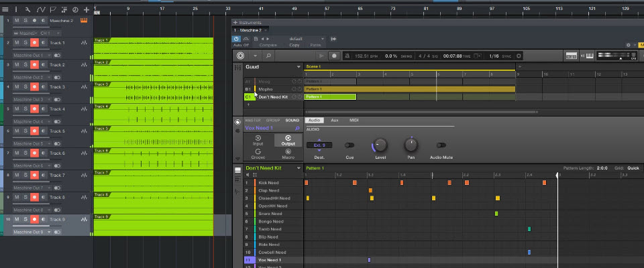
Task: Click the Paste preset button
Action: pos(315,45)
